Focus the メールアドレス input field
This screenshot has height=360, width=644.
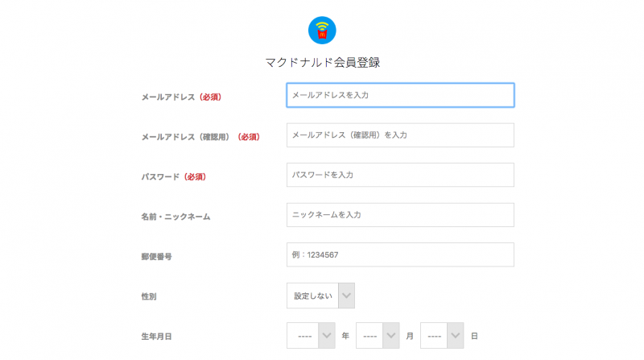pyautogui.click(x=400, y=95)
